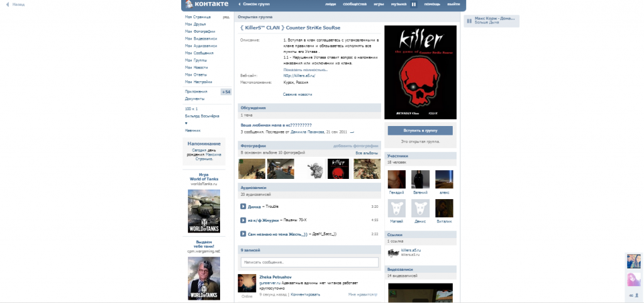Image resolution: width=644 pixels, height=303 pixels.
Task: Open Матвей's default dog avatar
Action: coord(396,209)
